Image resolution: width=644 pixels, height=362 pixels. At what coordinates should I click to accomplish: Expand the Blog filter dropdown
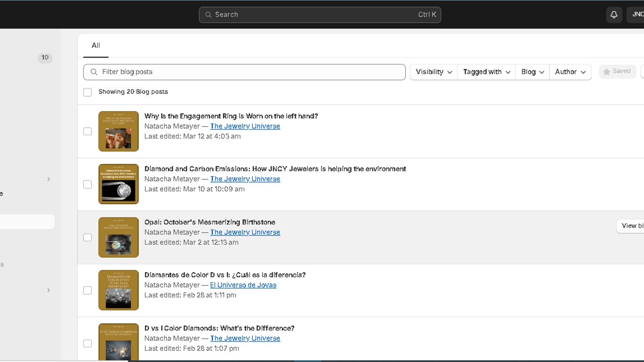point(532,72)
